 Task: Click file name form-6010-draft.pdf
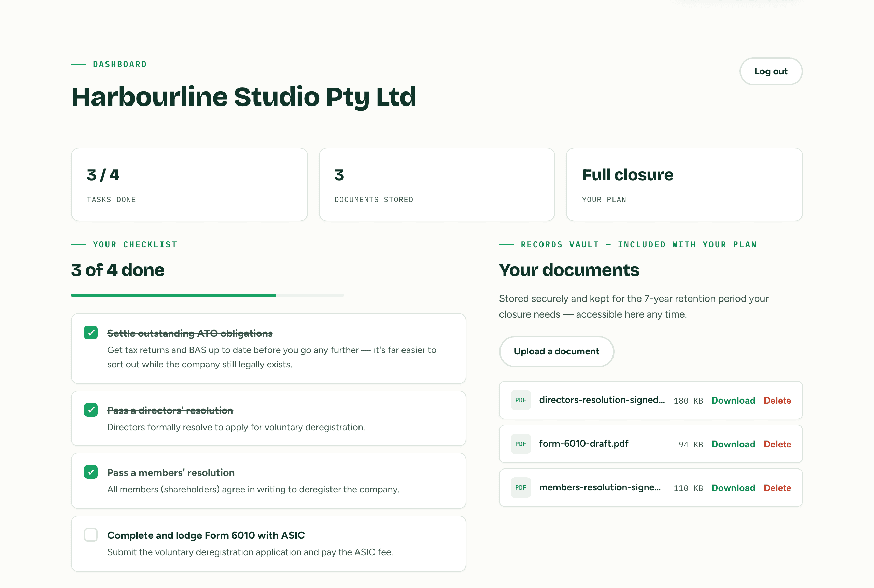[x=583, y=444]
